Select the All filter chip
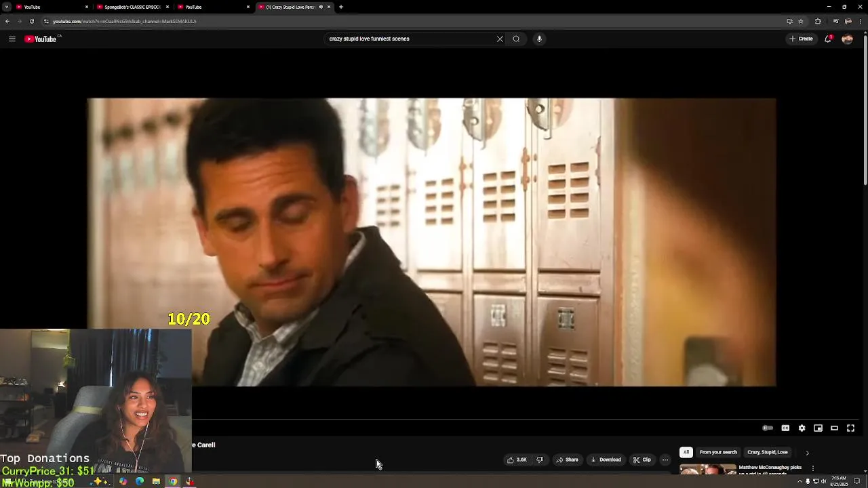 click(x=686, y=452)
